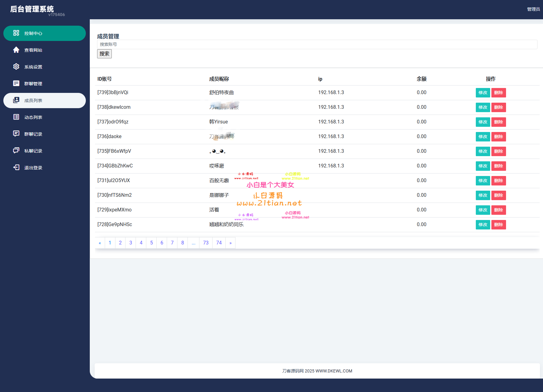
Task: Jump to page 3 of members
Action: 130,243
